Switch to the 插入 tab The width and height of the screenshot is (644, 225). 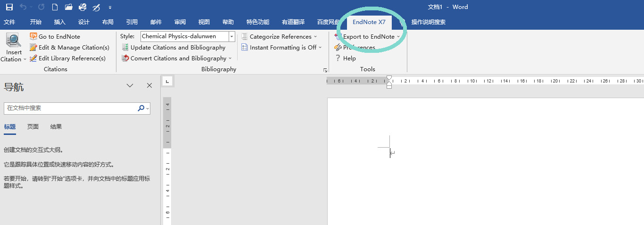(x=60, y=22)
